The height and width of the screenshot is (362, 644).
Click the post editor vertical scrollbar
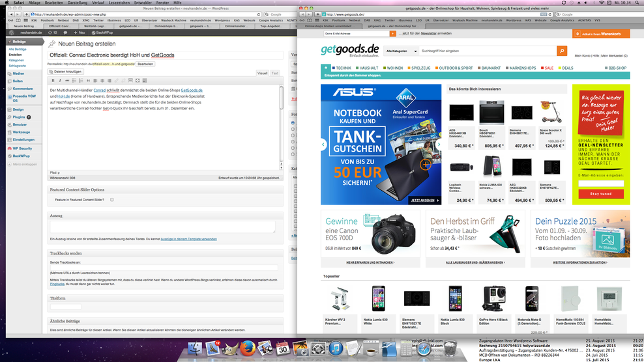pyautogui.click(x=282, y=127)
